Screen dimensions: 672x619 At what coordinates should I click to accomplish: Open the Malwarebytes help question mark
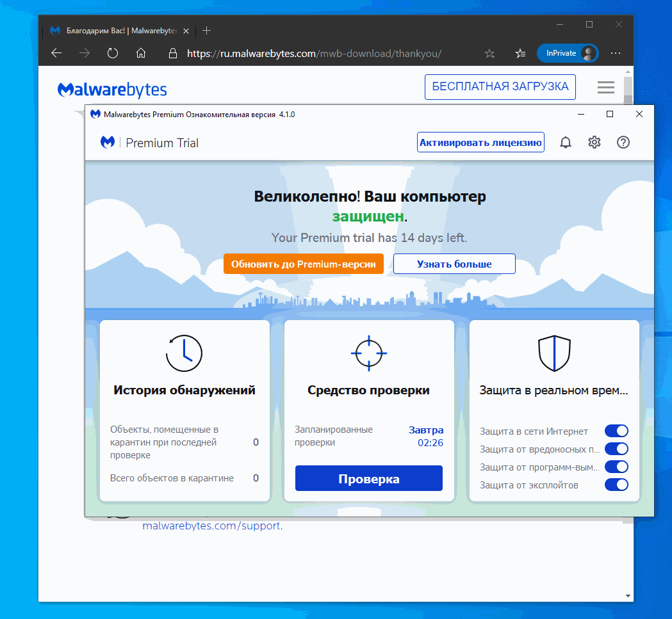point(623,142)
